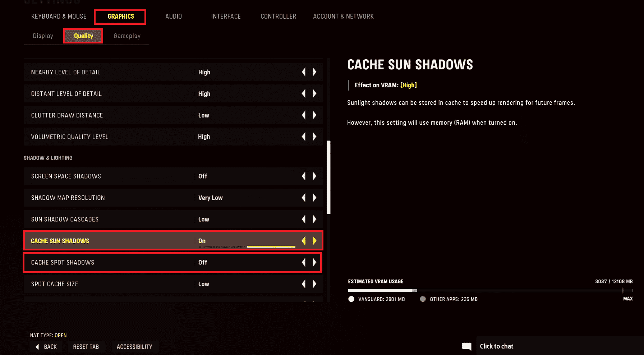Click the settings list vertical scrollbar
Image resolution: width=644 pixels, height=355 pixels.
click(x=328, y=177)
